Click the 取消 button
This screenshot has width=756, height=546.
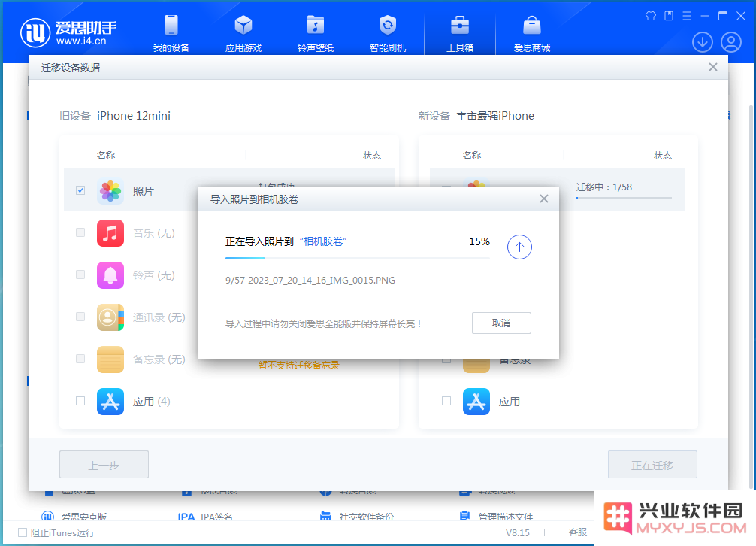501,323
